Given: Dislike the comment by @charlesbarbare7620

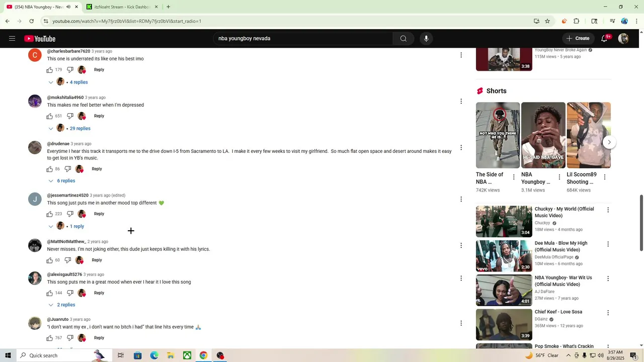Looking at the screenshot, I should tap(70, 70).
